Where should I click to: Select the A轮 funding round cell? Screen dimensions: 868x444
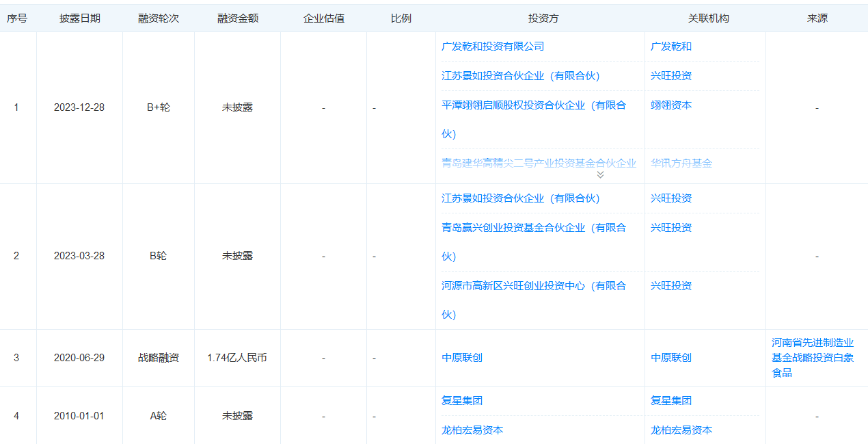tap(159, 416)
